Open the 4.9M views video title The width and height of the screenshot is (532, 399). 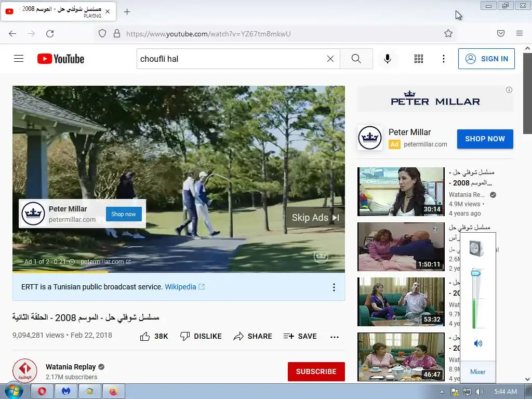[472, 178]
